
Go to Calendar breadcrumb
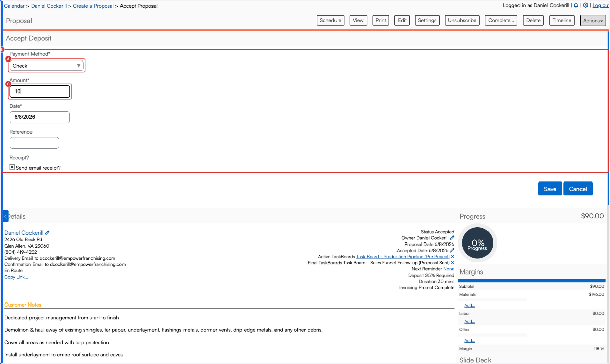(x=14, y=6)
